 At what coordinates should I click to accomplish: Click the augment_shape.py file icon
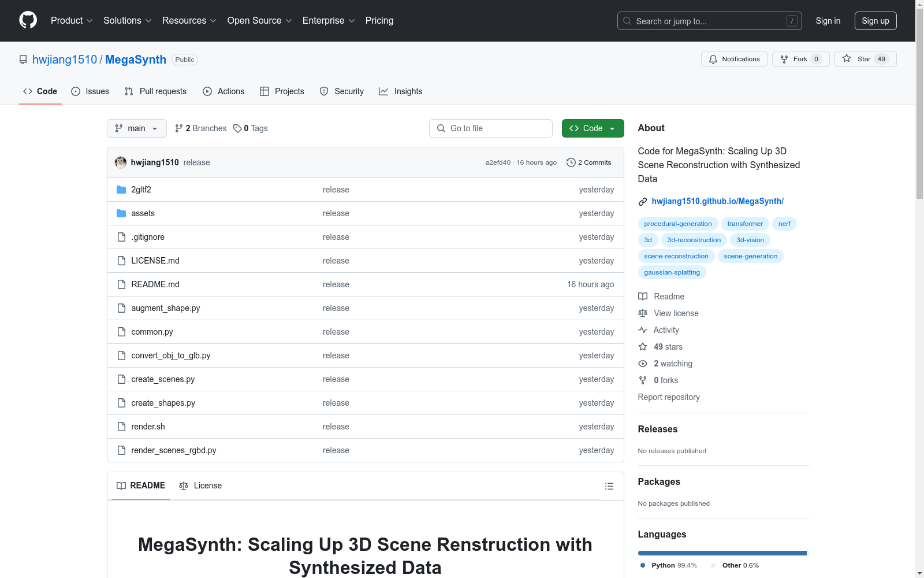tap(121, 308)
